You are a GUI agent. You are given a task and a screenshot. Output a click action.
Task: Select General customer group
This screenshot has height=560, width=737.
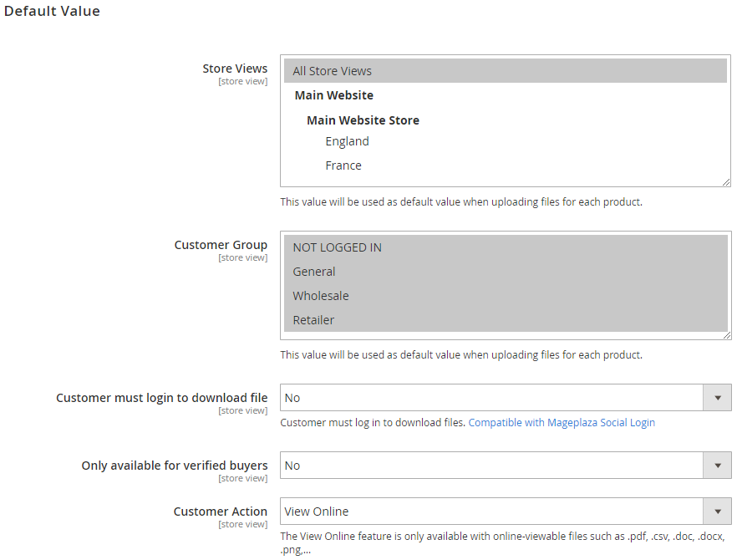[x=506, y=272]
